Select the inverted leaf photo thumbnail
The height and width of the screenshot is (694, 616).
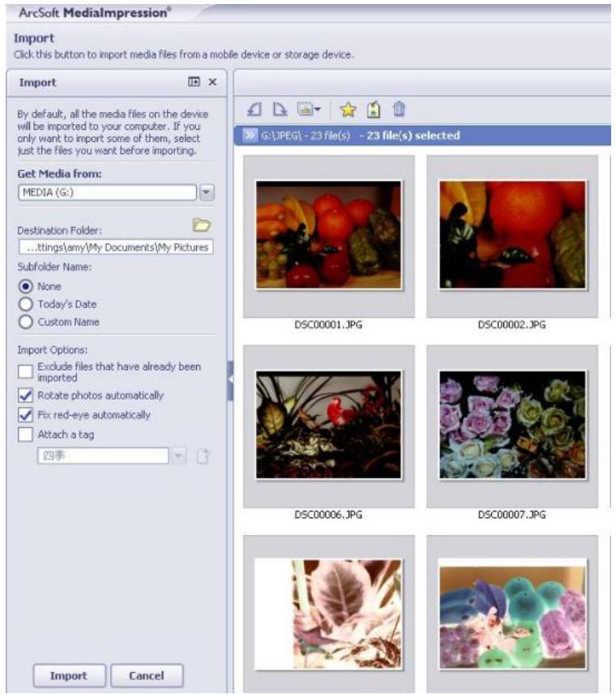coord(329,614)
